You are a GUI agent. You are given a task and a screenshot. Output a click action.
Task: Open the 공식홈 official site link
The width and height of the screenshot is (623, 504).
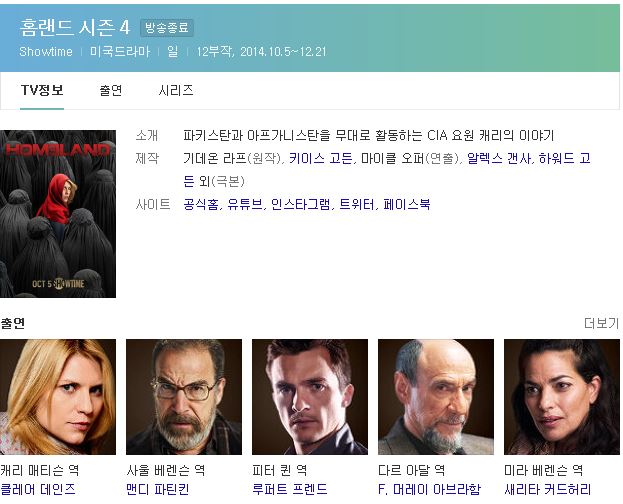click(x=201, y=204)
